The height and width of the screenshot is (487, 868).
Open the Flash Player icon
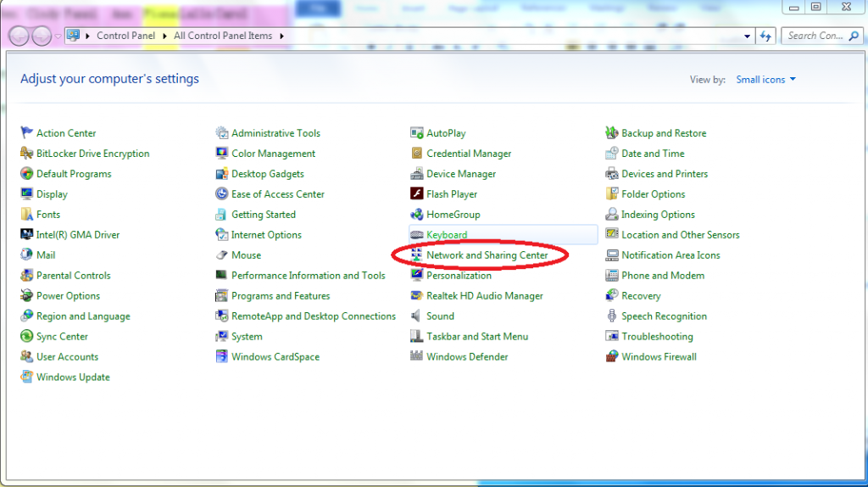tap(416, 194)
